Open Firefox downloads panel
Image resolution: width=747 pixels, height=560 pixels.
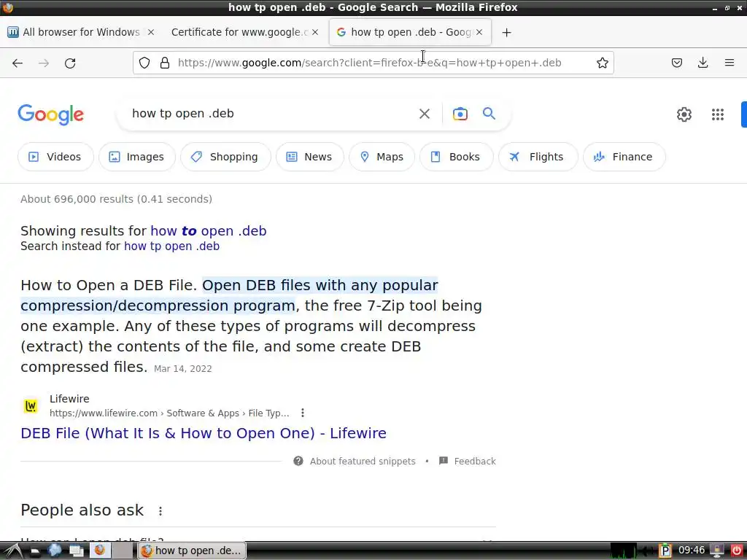(703, 63)
